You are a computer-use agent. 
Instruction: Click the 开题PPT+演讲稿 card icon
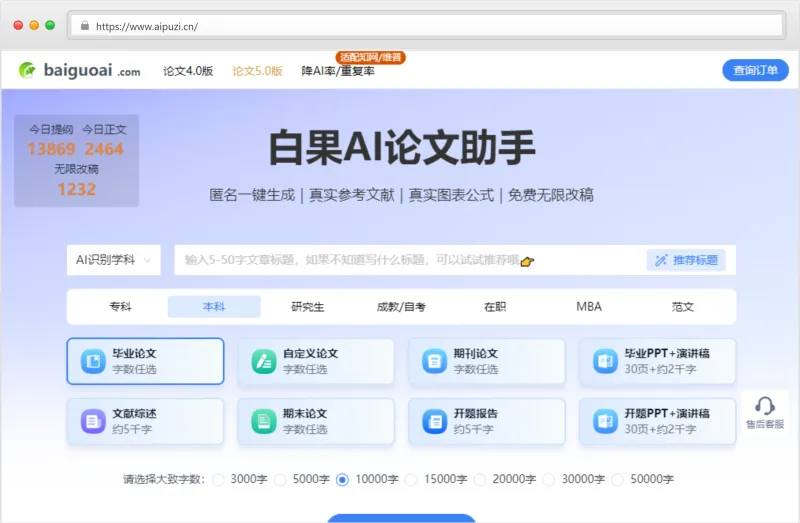tap(605, 421)
